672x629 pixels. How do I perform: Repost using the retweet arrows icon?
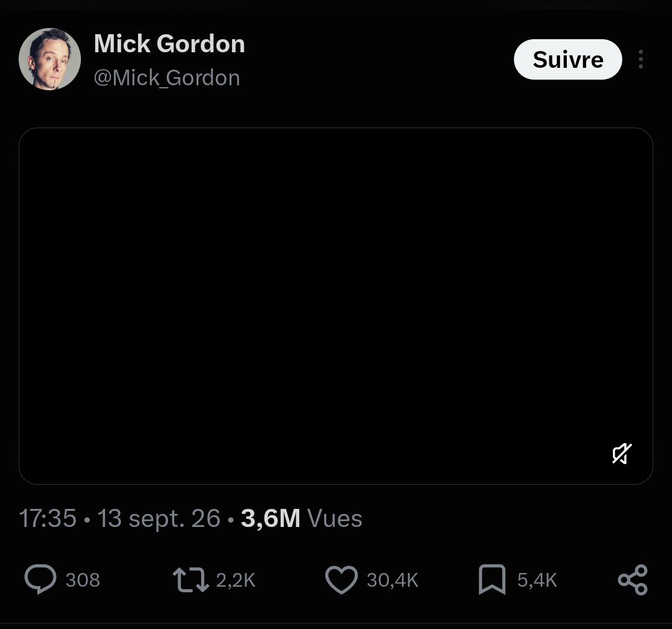pyautogui.click(x=191, y=580)
